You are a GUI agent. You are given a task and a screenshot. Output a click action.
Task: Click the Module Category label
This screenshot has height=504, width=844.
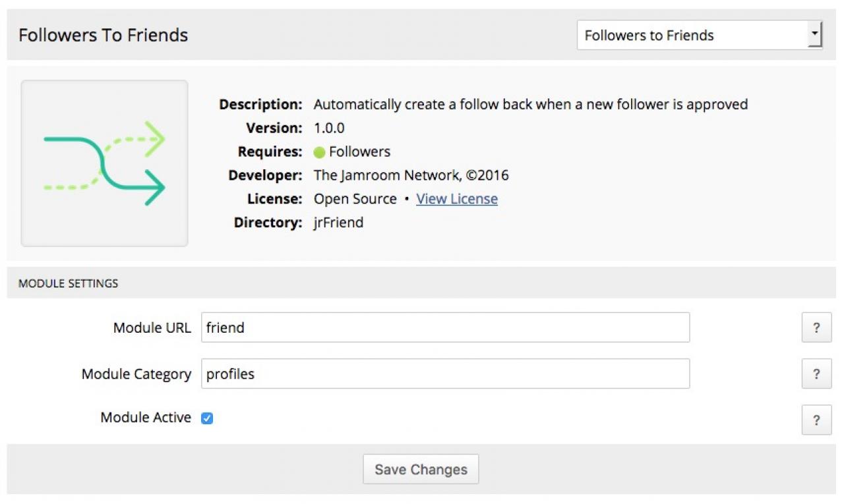pyautogui.click(x=136, y=374)
